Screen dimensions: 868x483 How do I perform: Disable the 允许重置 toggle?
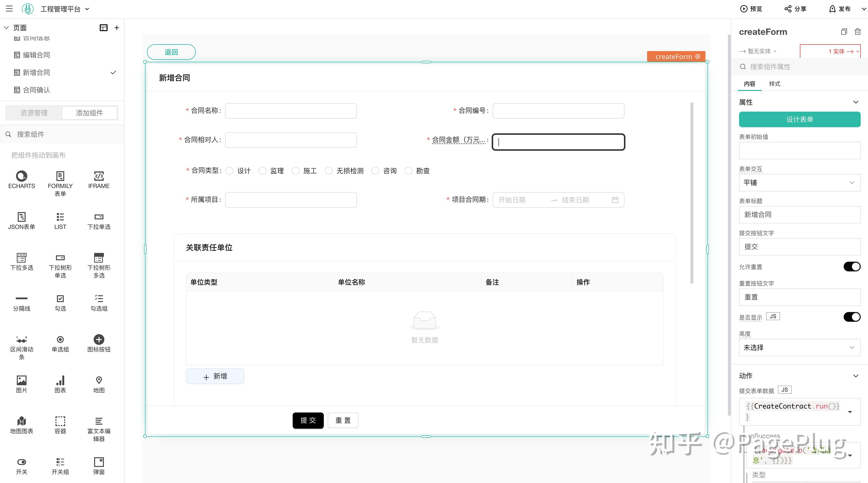pyautogui.click(x=852, y=266)
